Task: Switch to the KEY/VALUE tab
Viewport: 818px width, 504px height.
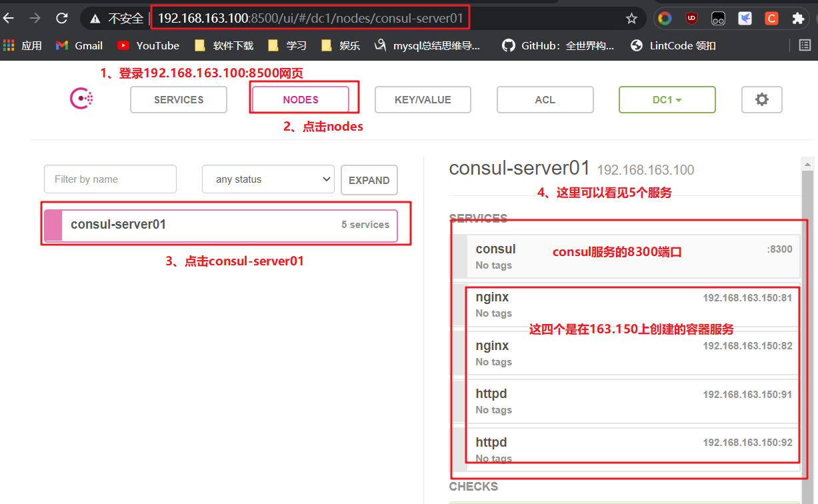Action: tap(423, 99)
